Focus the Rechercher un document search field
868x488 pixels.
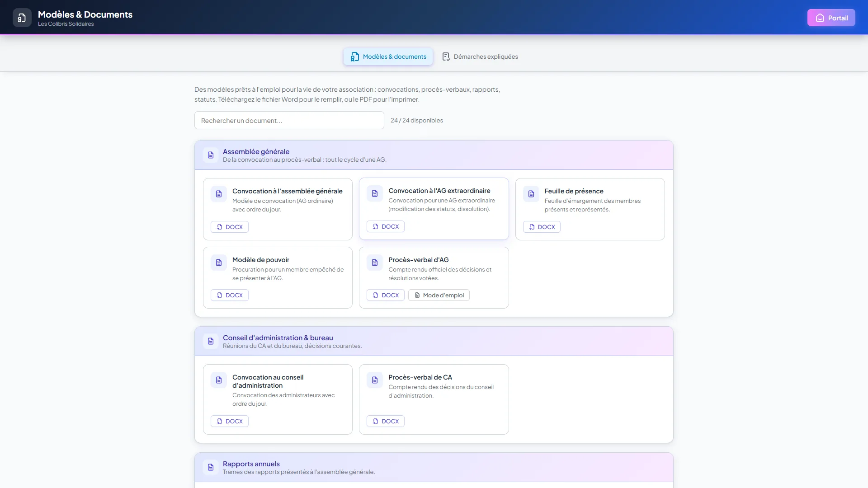click(289, 120)
